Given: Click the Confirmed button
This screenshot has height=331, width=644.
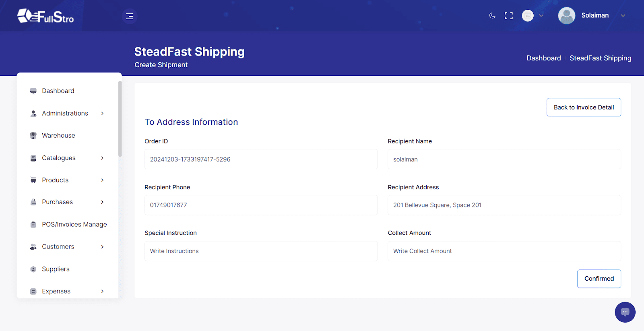Looking at the screenshot, I should pos(599,279).
